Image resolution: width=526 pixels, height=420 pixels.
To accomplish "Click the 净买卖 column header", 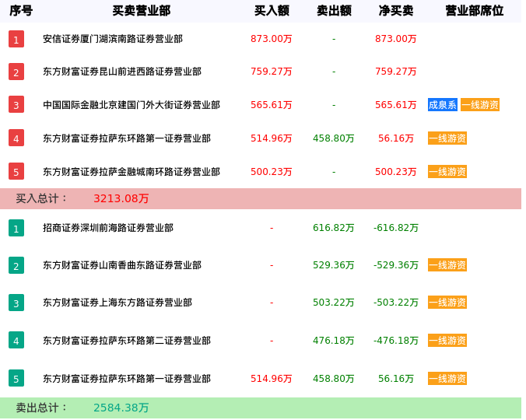I will (x=396, y=11).
